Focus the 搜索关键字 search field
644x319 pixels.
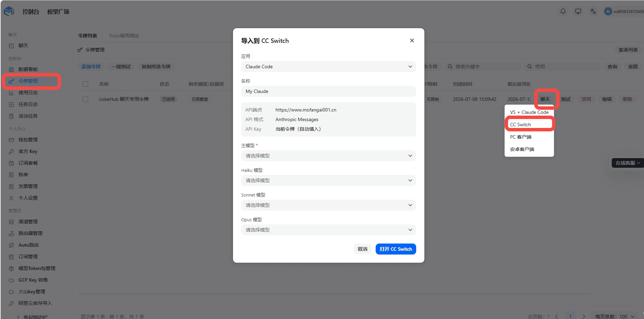coord(483,67)
